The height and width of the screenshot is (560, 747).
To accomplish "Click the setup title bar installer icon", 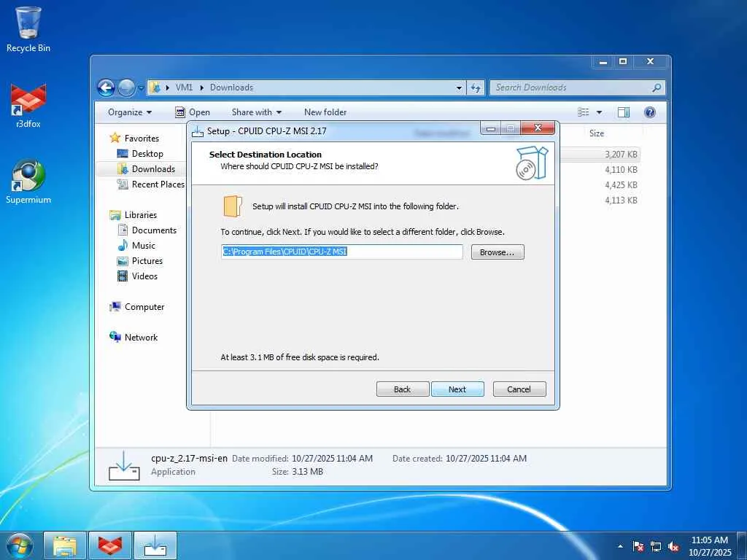I will click(x=197, y=131).
